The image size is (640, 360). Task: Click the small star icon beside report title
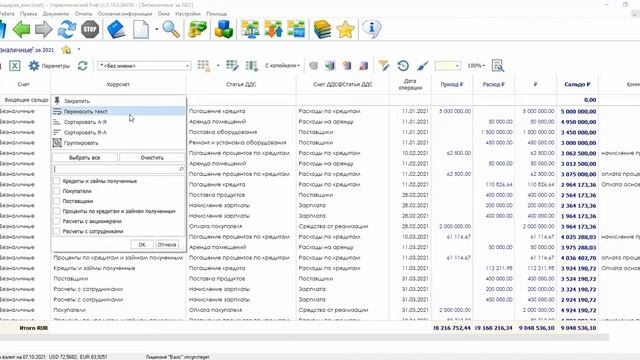pyautogui.click(x=66, y=50)
